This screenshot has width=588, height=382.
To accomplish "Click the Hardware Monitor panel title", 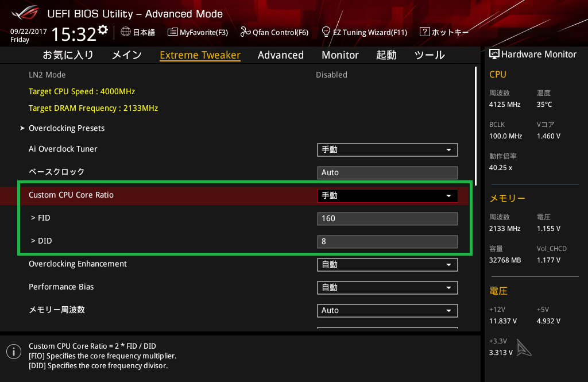I will click(x=539, y=54).
